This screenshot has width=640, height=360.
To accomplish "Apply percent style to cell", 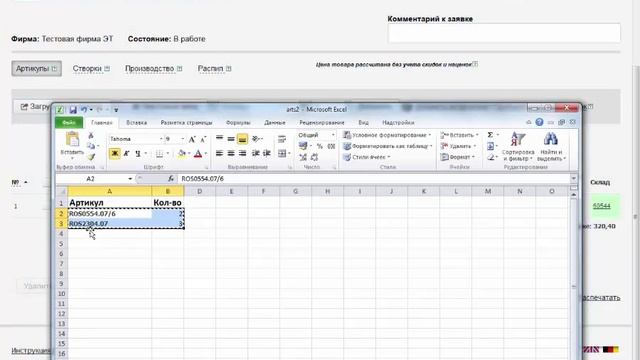I will coord(320,146).
